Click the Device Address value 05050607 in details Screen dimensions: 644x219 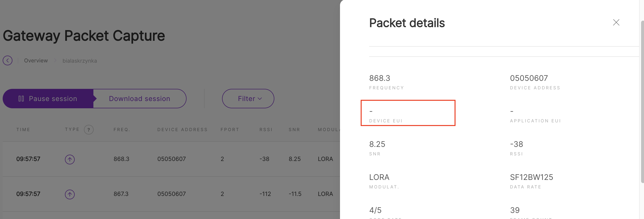[x=529, y=78]
